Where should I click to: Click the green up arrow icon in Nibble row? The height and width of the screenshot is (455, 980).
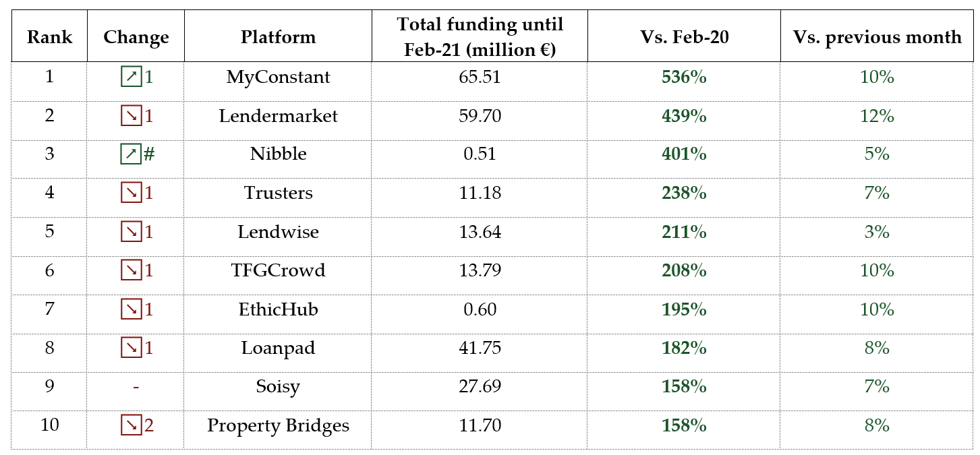click(x=131, y=154)
